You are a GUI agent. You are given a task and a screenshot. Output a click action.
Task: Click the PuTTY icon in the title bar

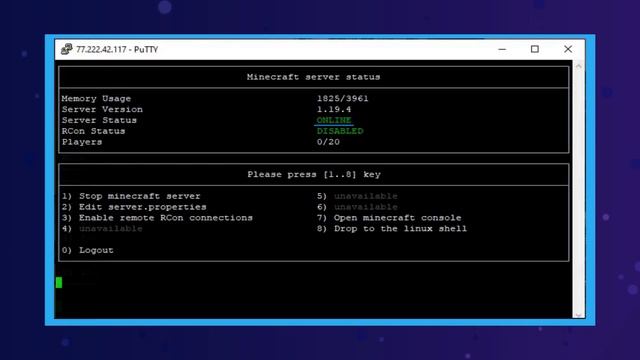[66, 49]
